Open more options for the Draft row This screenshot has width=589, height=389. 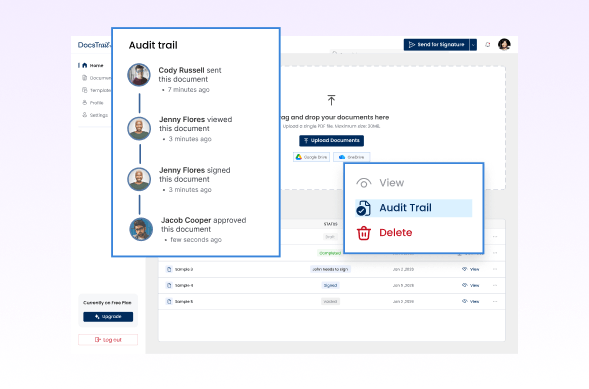pyautogui.click(x=495, y=237)
